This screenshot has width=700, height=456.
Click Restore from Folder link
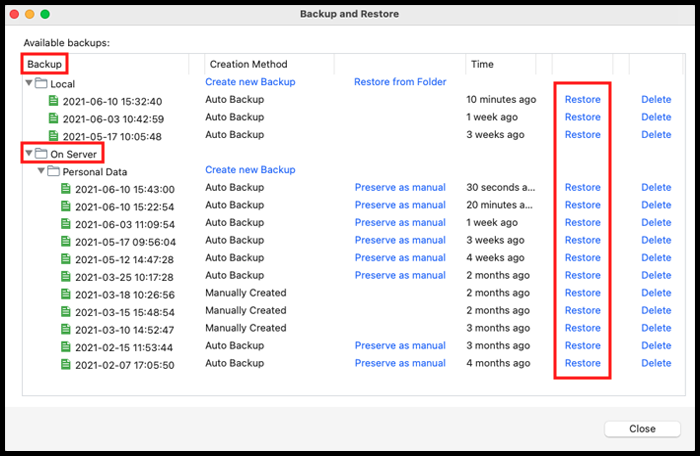click(400, 82)
